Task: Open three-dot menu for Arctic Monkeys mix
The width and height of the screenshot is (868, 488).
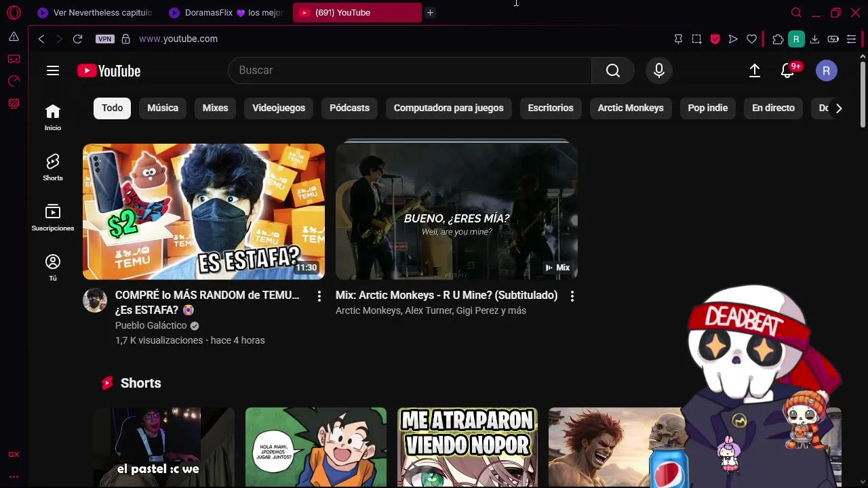Action: [x=572, y=296]
